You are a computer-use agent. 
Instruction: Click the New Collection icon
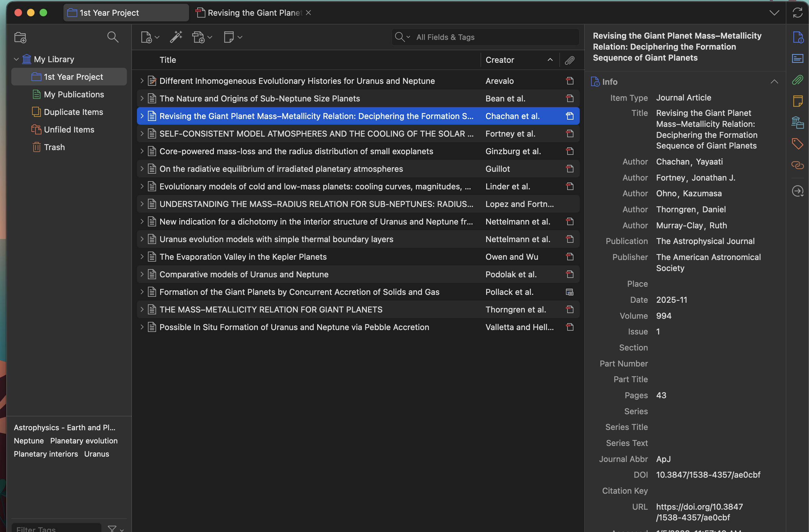click(20, 37)
